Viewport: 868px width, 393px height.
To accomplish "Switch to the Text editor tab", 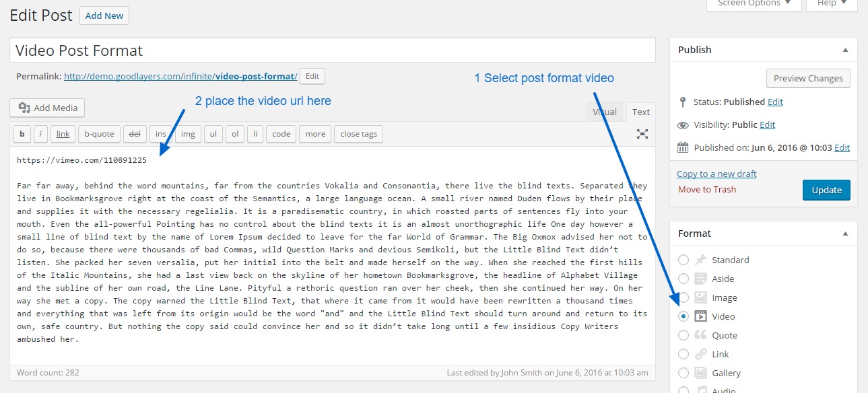I will 640,112.
